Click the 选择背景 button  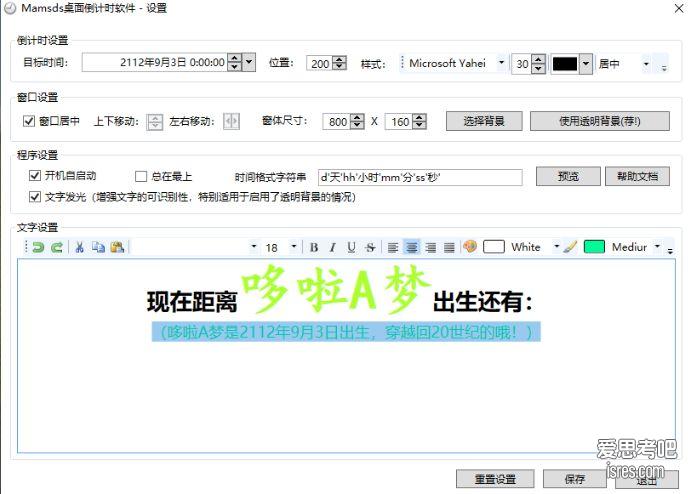coord(484,121)
